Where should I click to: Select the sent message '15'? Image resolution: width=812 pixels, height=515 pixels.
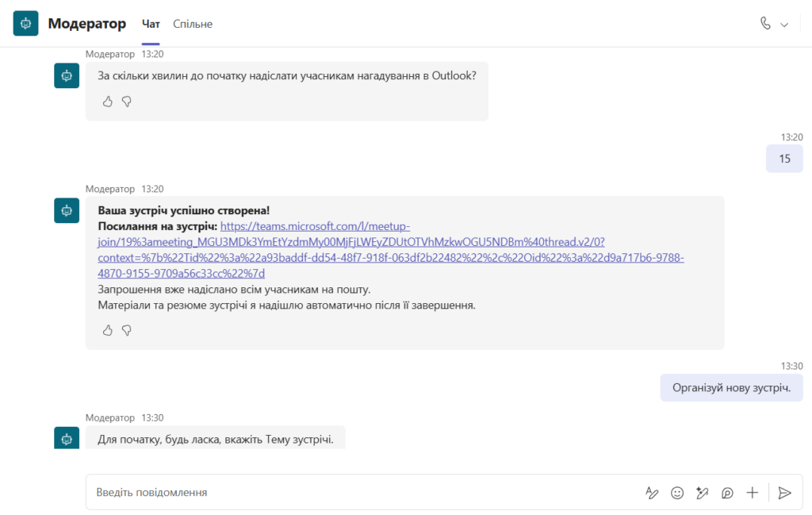[784, 159]
